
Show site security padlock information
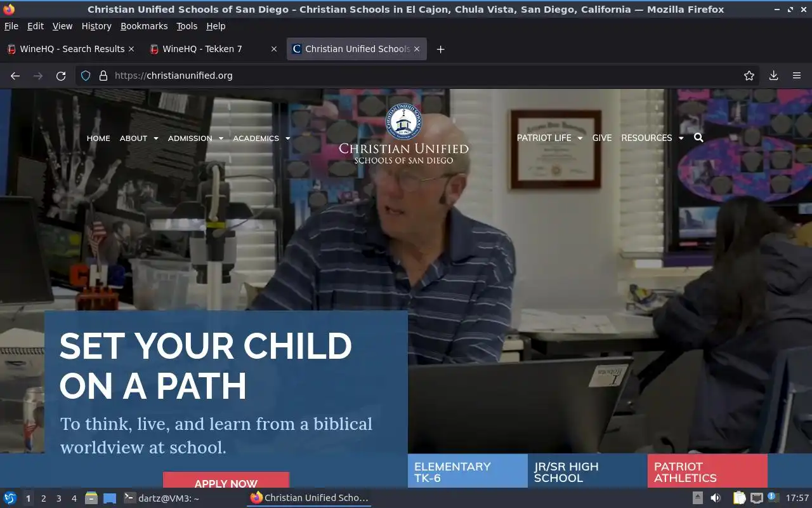coord(103,76)
